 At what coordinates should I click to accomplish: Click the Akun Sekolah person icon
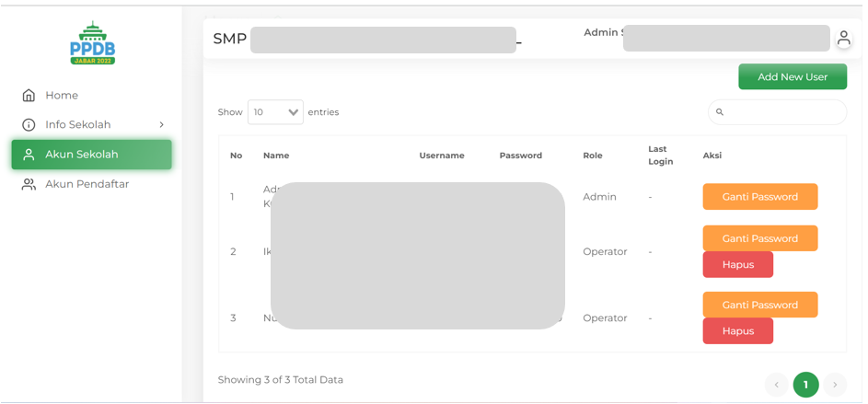click(x=29, y=155)
